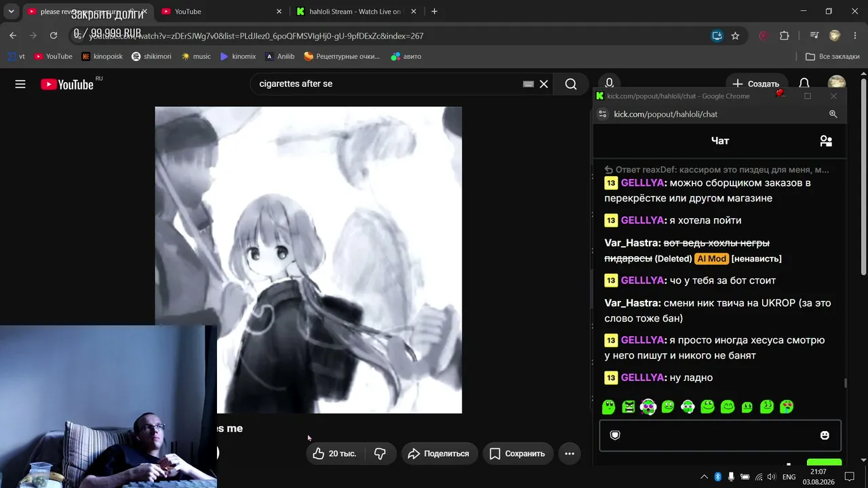Open the Extensions puzzle menu
The height and width of the screenshot is (488, 868).
pos(785,36)
